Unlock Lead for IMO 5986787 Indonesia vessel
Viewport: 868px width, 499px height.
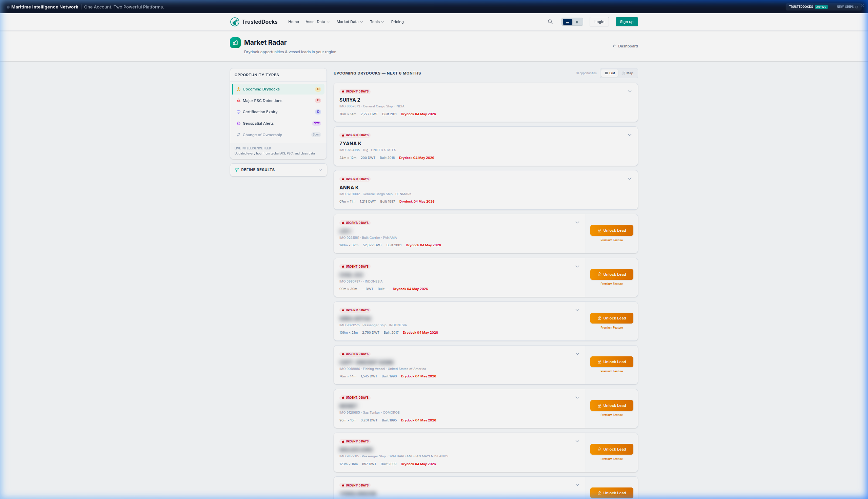tap(611, 274)
